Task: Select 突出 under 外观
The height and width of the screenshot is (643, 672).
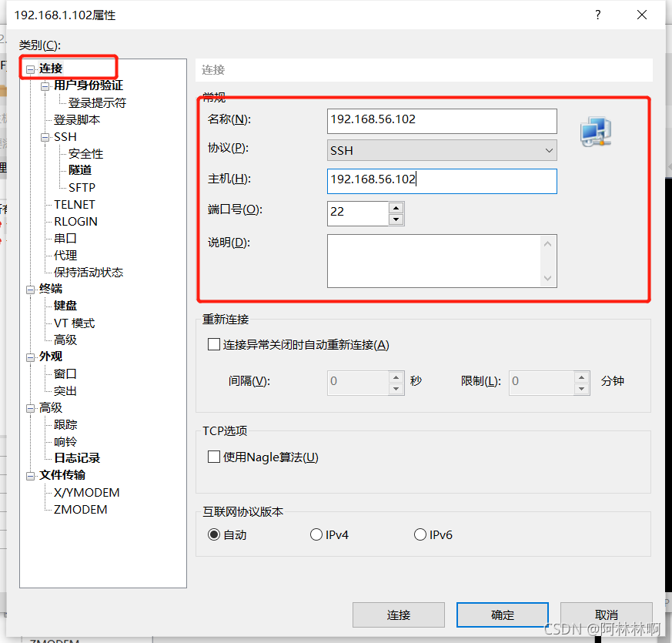Action: (x=65, y=391)
